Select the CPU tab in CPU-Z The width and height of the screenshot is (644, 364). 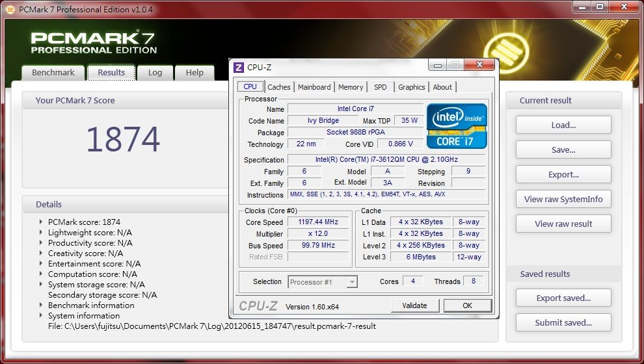coord(250,86)
